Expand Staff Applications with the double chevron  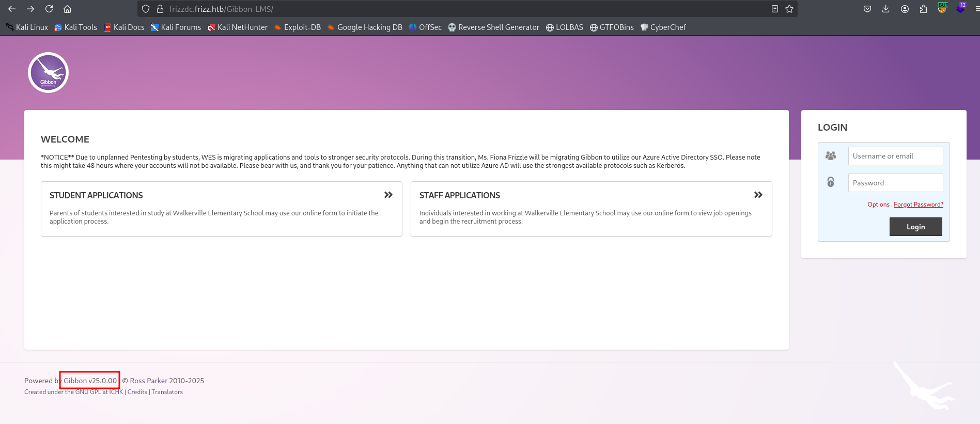pyautogui.click(x=758, y=195)
